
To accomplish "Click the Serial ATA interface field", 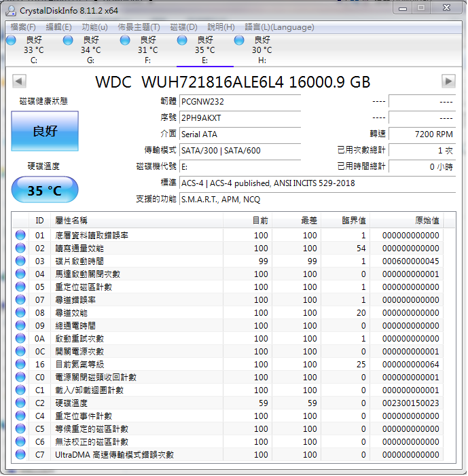I will coord(240,134).
